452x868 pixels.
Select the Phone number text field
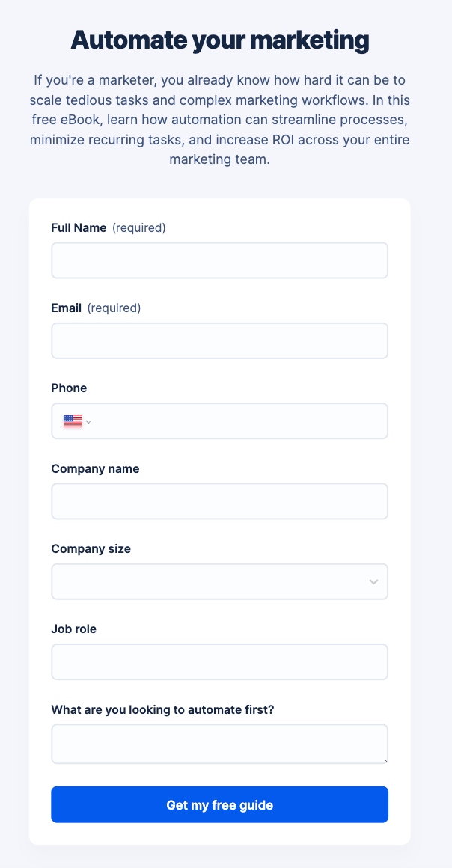(239, 421)
